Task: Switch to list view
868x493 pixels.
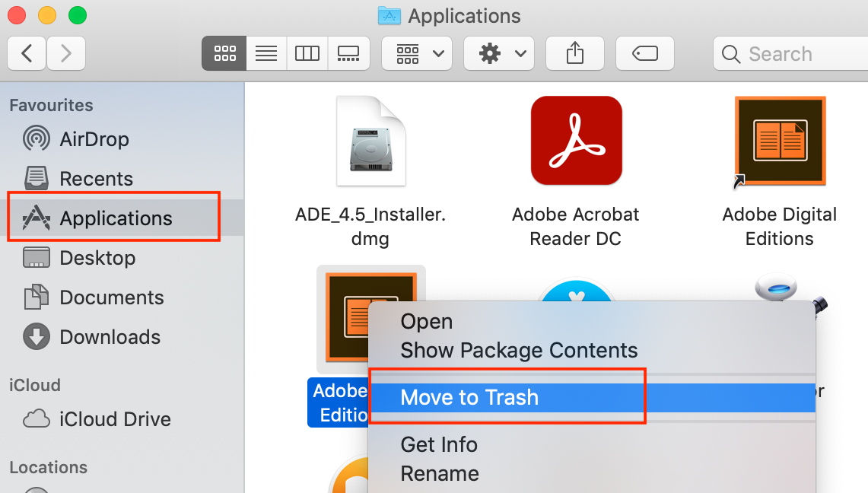Action: click(266, 54)
